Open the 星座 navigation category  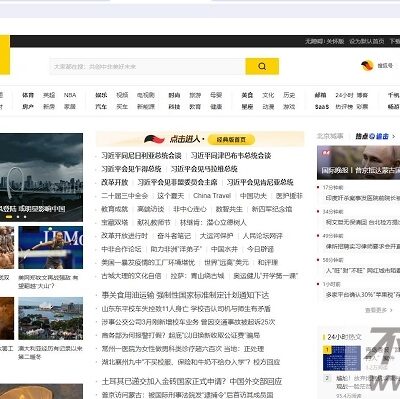tap(247, 107)
